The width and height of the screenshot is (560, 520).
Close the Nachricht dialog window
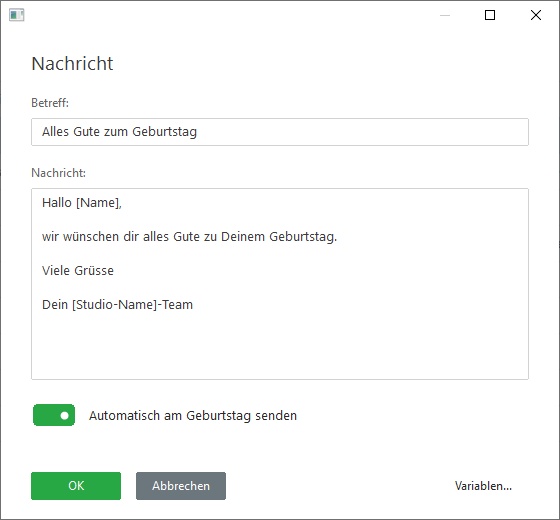click(536, 15)
